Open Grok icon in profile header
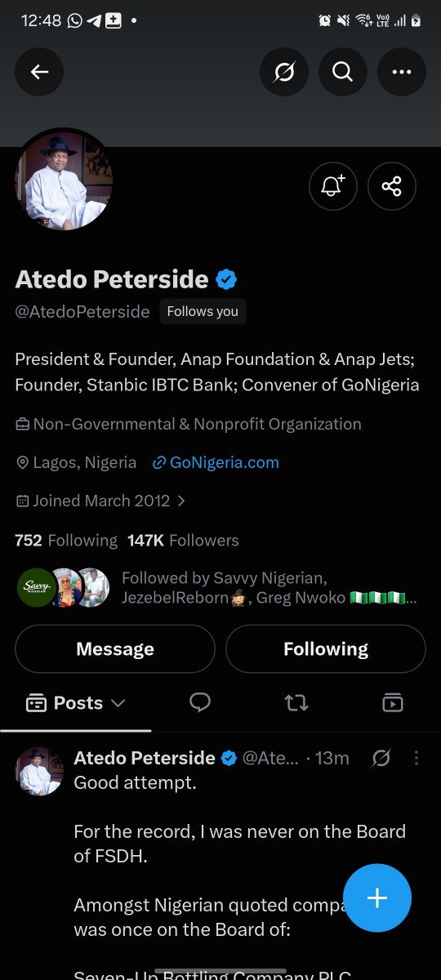The image size is (441, 980). (284, 72)
